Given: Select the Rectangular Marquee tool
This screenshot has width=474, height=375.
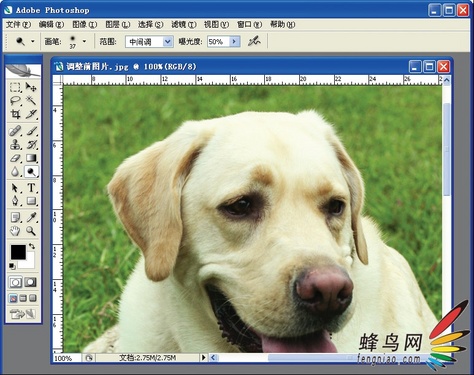Looking at the screenshot, I should tap(15, 87).
